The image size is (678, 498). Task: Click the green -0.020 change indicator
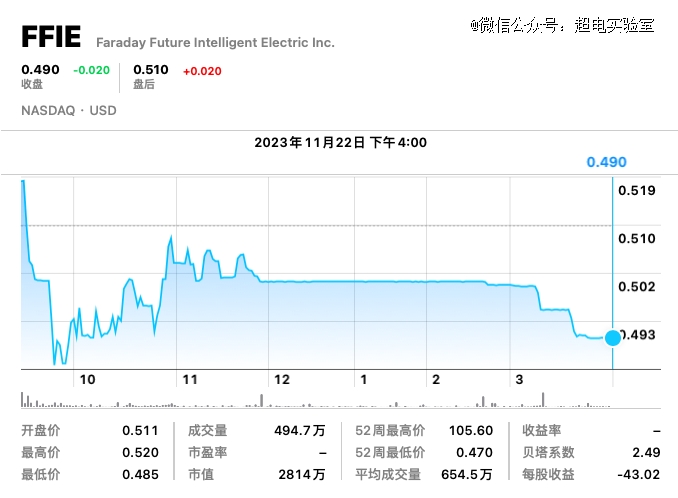(x=91, y=70)
